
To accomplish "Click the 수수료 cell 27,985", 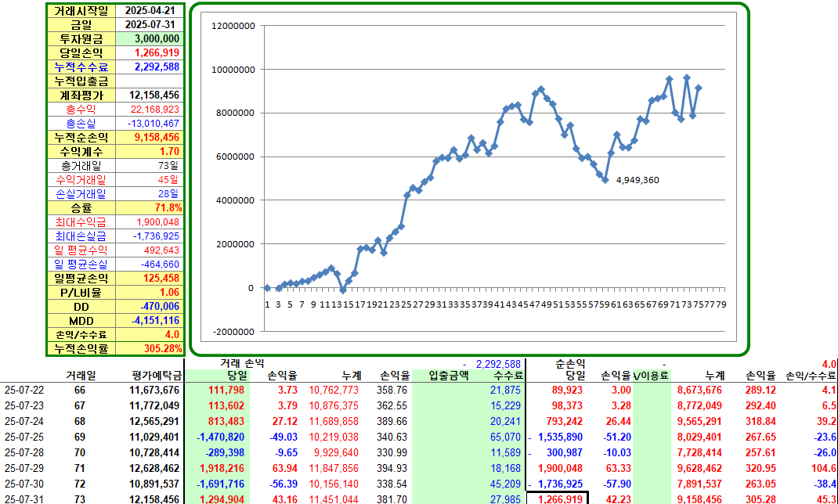I will 504,500.
